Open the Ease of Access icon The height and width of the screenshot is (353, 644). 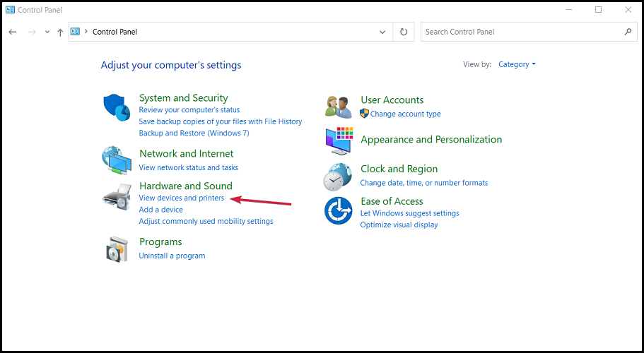tap(339, 210)
